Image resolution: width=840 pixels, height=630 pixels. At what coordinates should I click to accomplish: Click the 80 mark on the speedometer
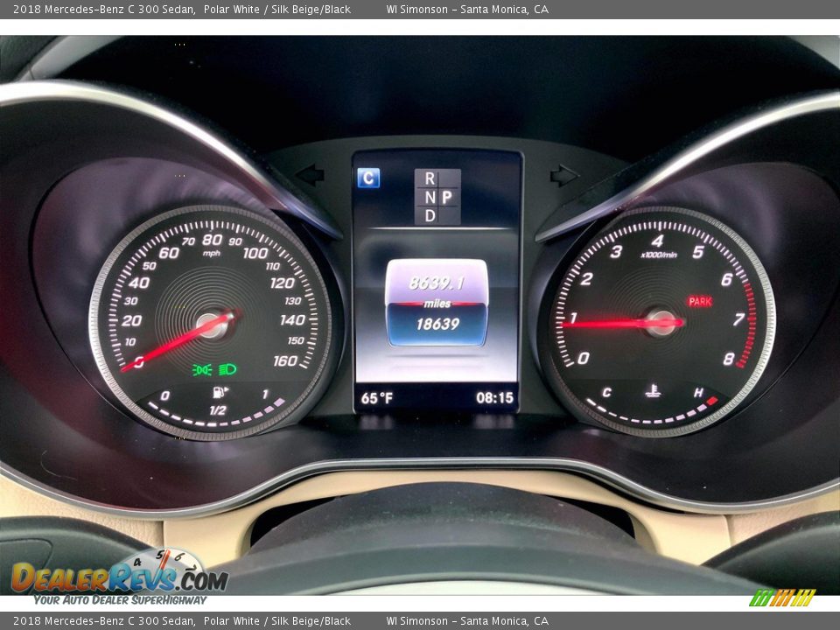point(212,240)
